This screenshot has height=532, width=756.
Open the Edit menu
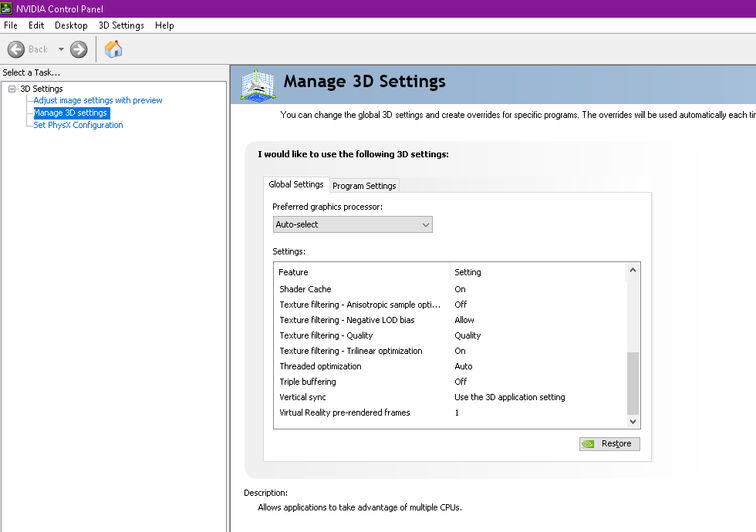tap(36, 25)
